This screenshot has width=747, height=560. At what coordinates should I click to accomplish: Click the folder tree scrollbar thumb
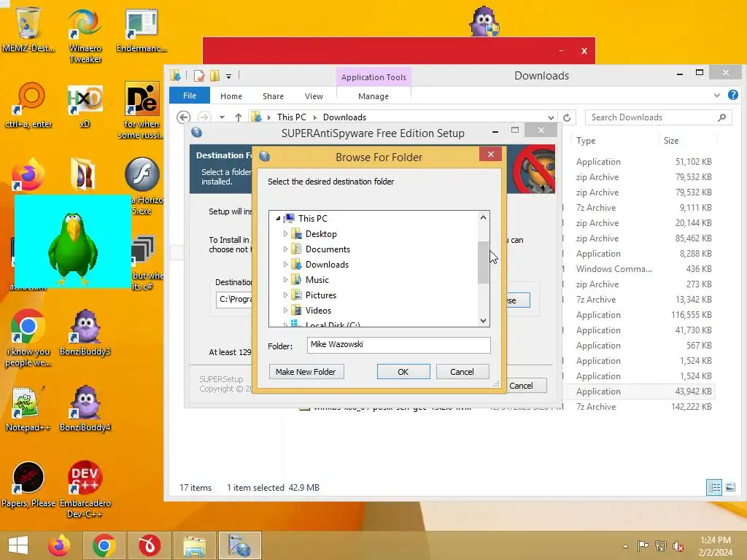(x=483, y=262)
